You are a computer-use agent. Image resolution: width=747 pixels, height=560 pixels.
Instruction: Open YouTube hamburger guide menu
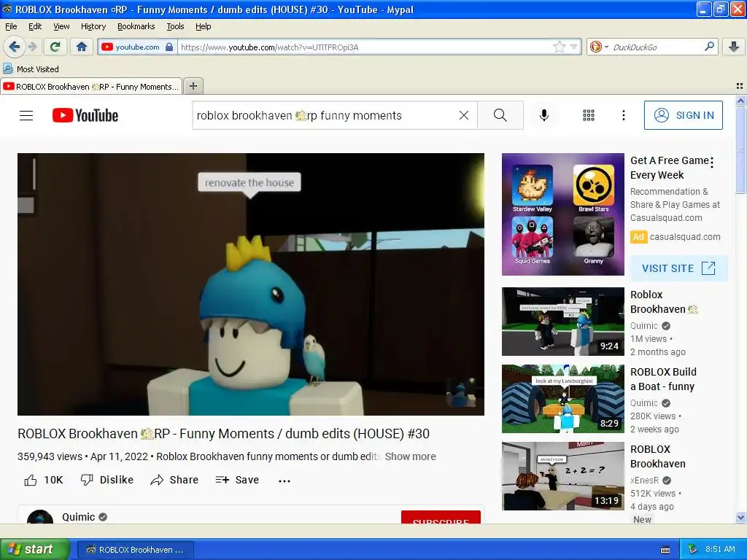(x=26, y=115)
